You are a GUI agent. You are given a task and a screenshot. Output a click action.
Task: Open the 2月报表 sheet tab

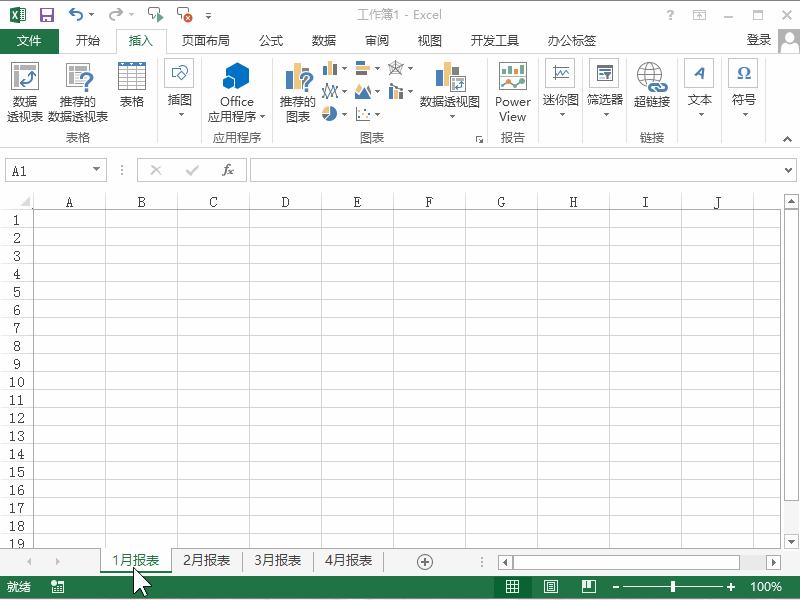click(x=207, y=561)
